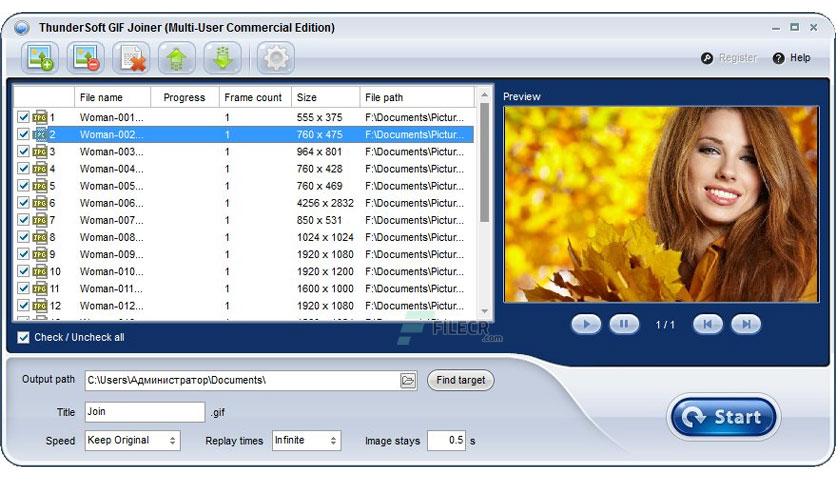Uncheck the checkbox for Woman-001

(23, 117)
